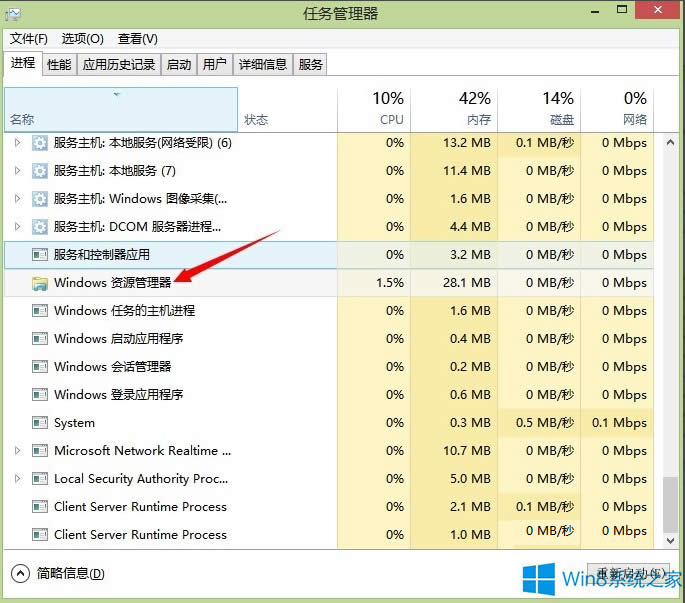The width and height of the screenshot is (685, 603).
Task: Click the Windows 资源管理器 folder icon
Action: tap(40, 283)
